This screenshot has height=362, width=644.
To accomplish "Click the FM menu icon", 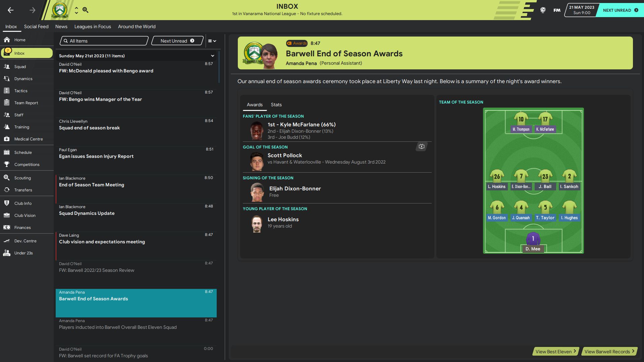I will click(557, 10).
